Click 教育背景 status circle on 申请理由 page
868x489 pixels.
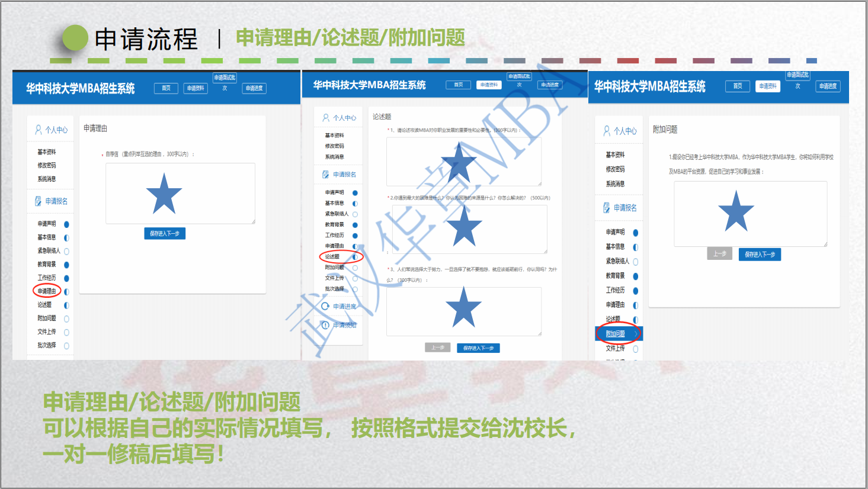pyautogui.click(x=66, y=265)
